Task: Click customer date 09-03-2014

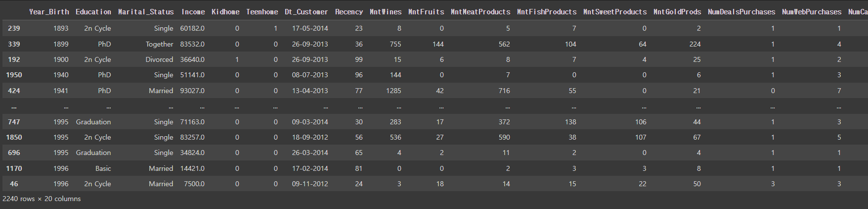Action: (310, 122)
